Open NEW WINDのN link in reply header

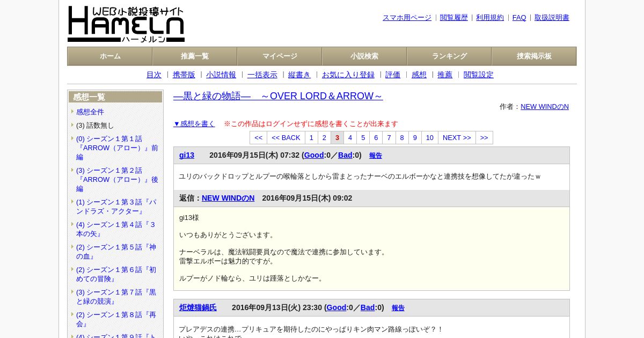click(x=228, y=199)
